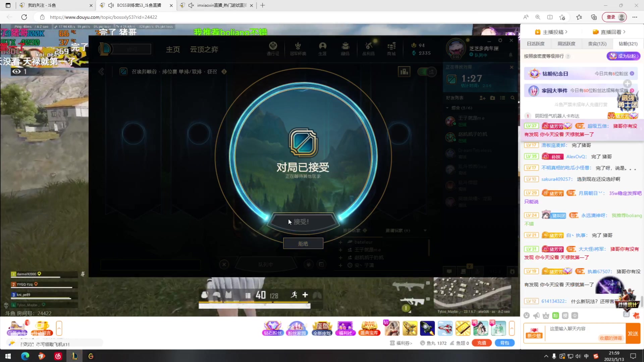Click the 钻石粉丝 diamond fan gift icon
The height and width of the screenshot is (362, 644).
(x=273, y=328)
